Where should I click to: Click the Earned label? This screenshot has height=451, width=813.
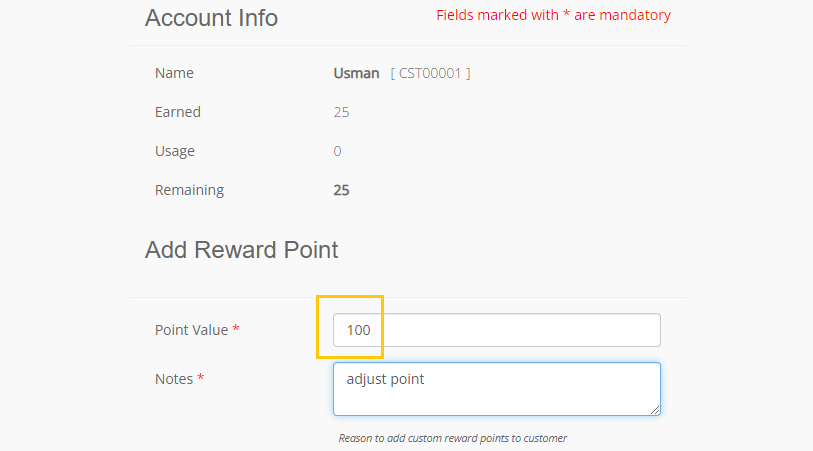click(x=177, y=112)
